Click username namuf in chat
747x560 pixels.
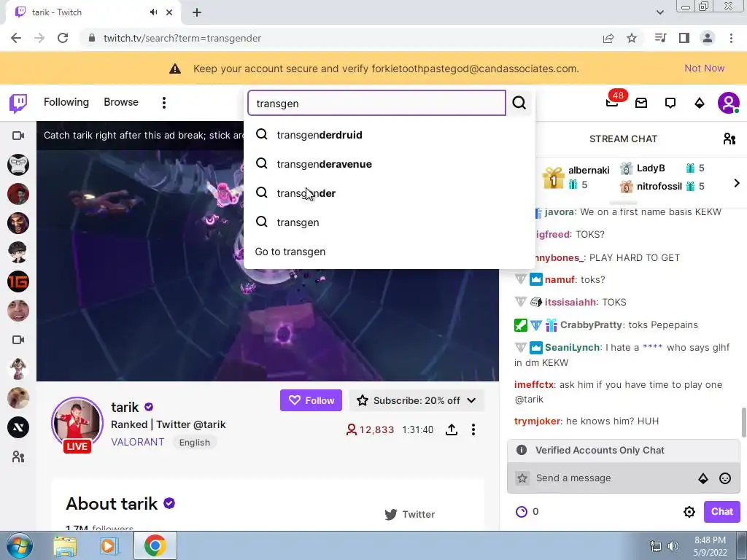pos(560,279)
